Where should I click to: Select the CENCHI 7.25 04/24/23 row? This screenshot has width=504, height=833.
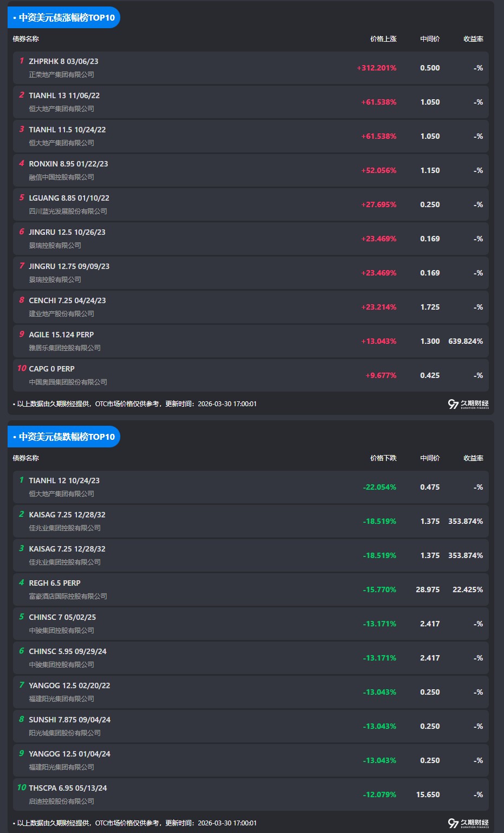[x=67, y=300]
